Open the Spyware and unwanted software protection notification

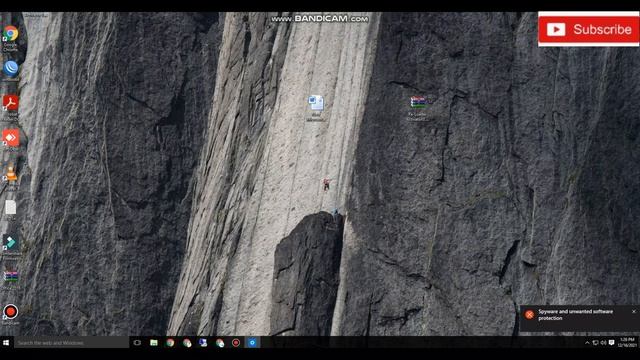[580, 318]
